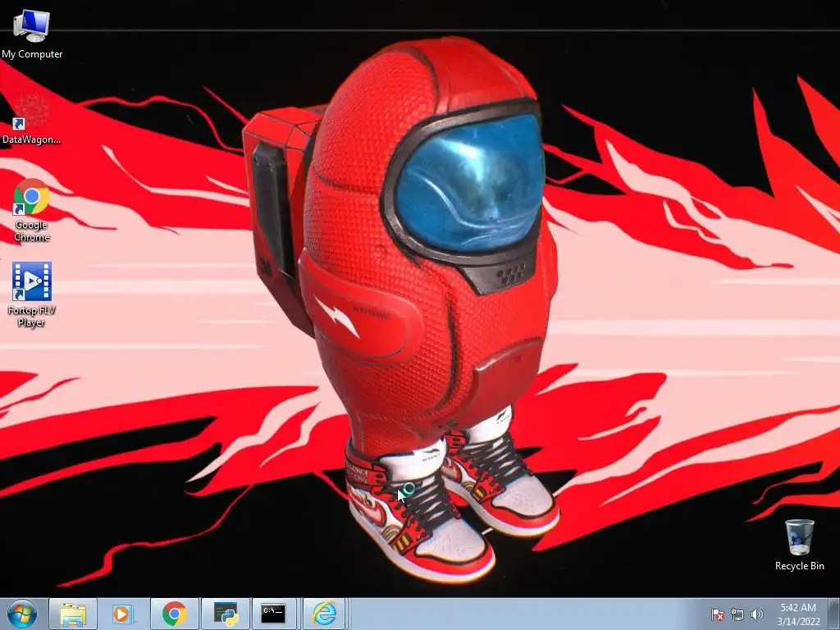Open File Explorer from the taskbar
This screenshot has width=840, height=630.
(x=73, y=614)
